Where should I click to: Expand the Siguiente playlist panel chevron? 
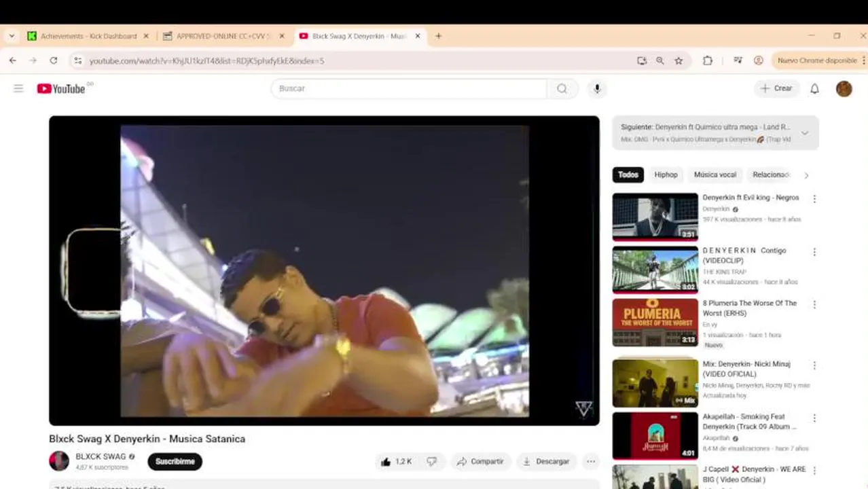[x=805, y=133]
